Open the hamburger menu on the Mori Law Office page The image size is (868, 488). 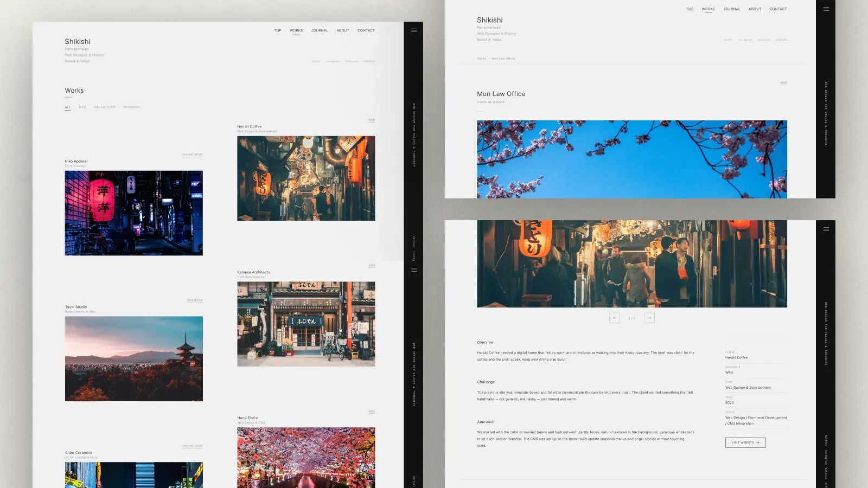click(827, 8)
